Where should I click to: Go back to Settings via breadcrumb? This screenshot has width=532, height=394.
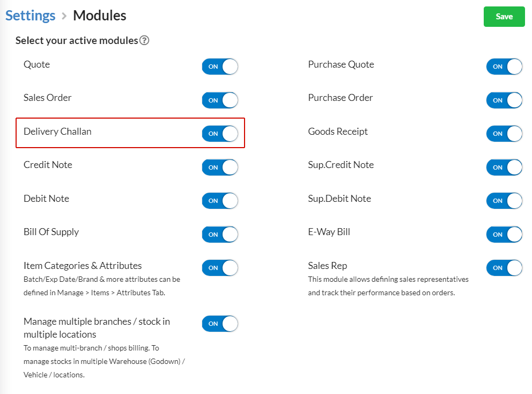pos(30,16)
